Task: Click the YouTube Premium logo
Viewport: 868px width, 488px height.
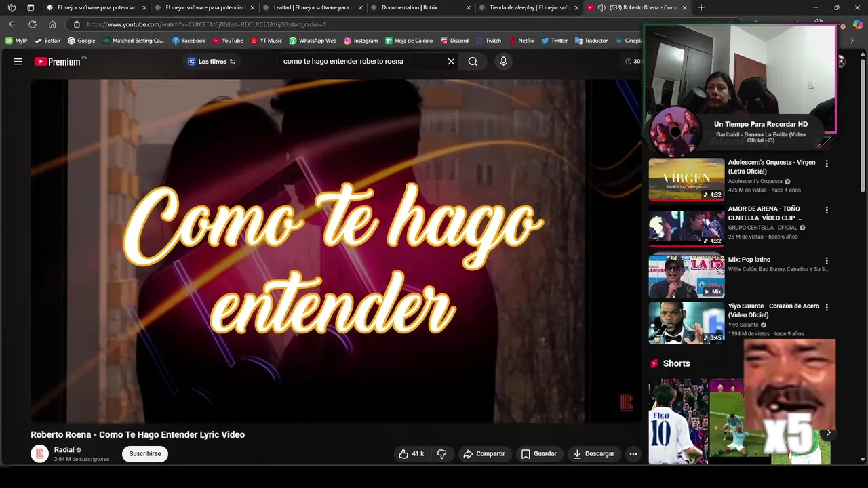Action: pyautogui.click(x=58, y=62)
